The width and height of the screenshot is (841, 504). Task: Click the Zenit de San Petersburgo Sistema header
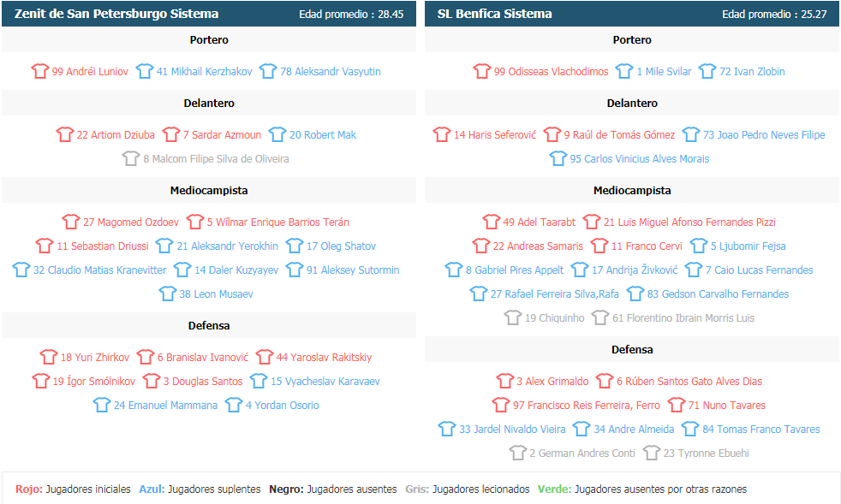116,14
